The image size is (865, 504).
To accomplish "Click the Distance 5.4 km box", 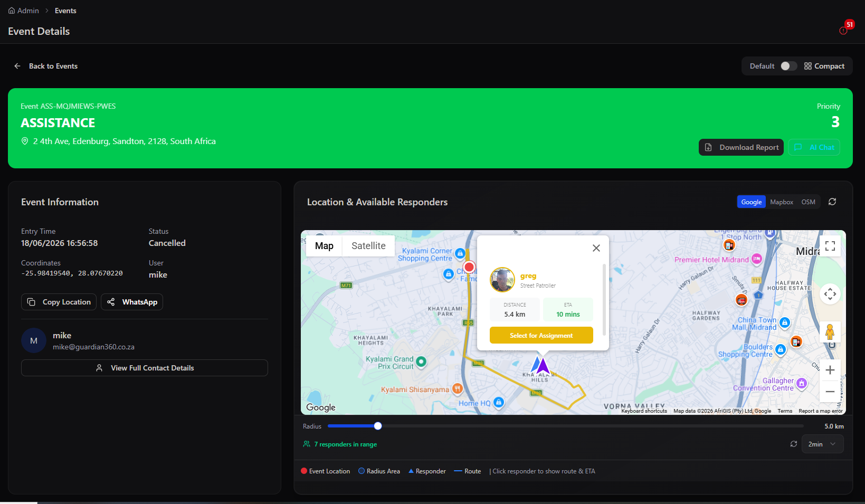I will pos(515,310).
